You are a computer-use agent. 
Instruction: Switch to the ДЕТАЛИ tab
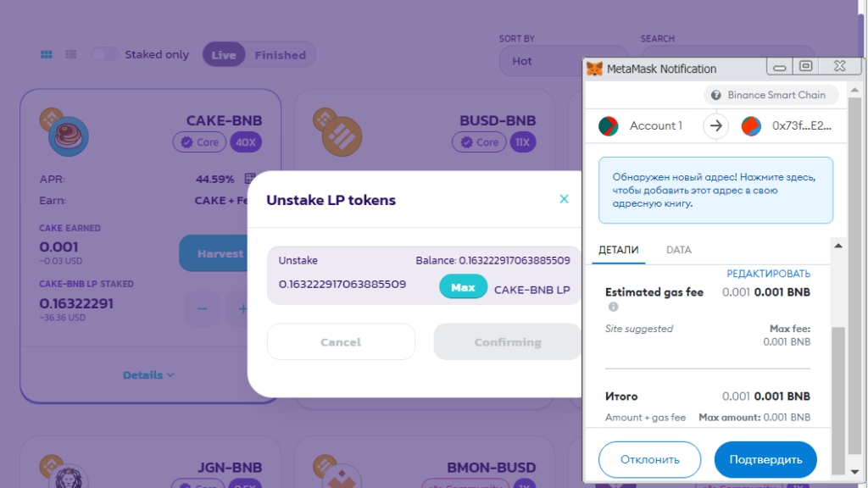619,250
